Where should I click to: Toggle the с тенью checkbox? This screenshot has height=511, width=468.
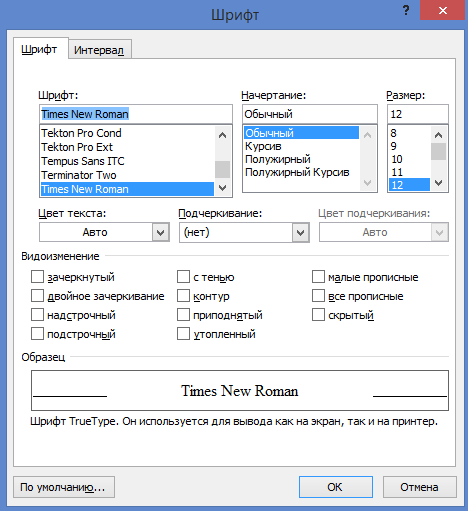(183, 277)
